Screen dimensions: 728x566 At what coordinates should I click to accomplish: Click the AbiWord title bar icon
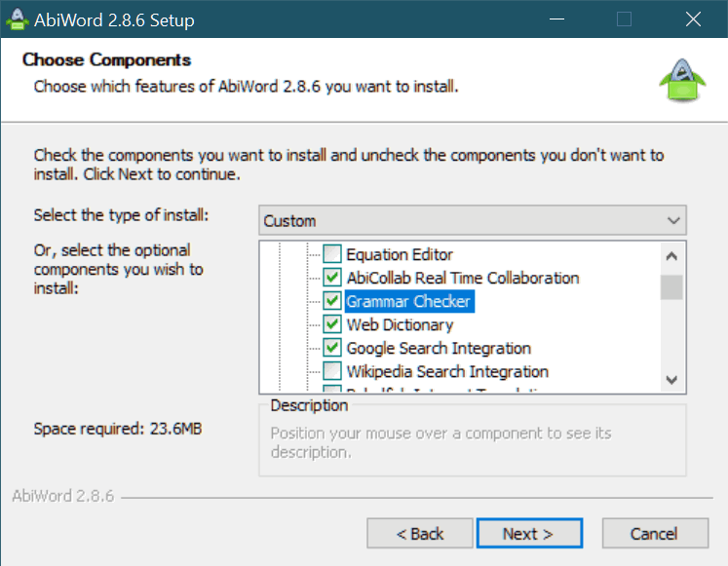click(18, 19)
